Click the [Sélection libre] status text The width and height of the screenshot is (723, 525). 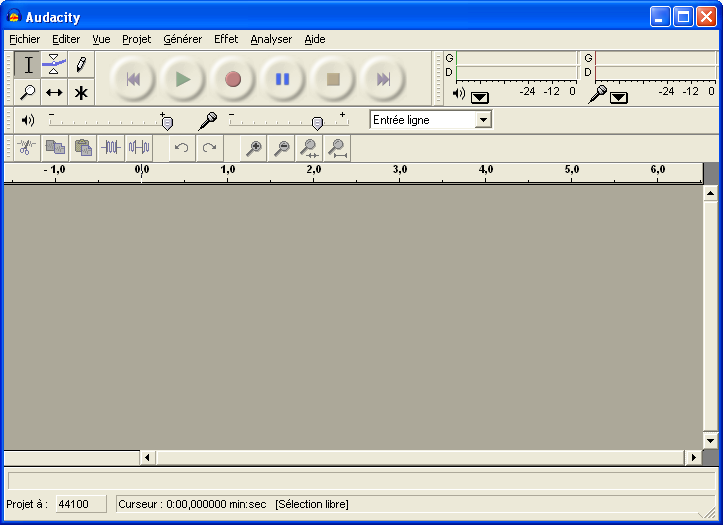click(312, 504)
